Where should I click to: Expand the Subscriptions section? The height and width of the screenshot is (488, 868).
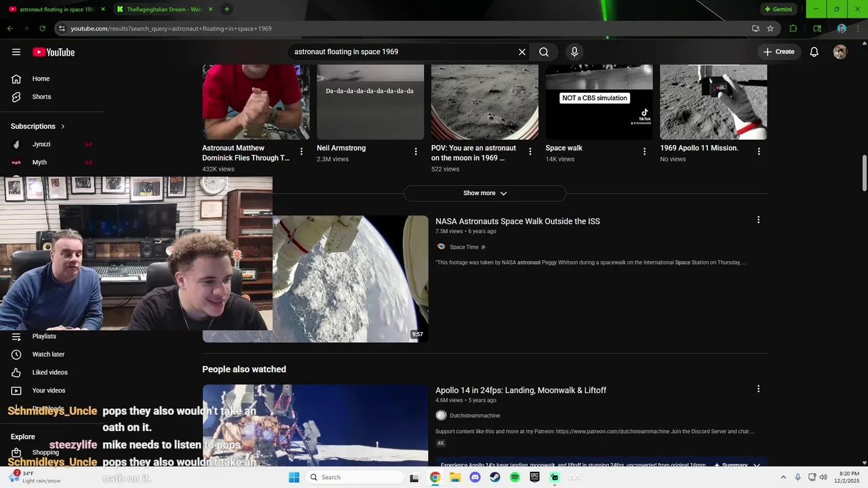(x=38, y=126)
